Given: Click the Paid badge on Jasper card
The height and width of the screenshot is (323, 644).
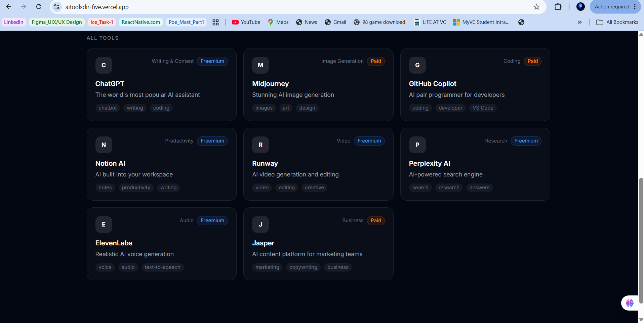Looking at the screenshot, I should point(376,220).
